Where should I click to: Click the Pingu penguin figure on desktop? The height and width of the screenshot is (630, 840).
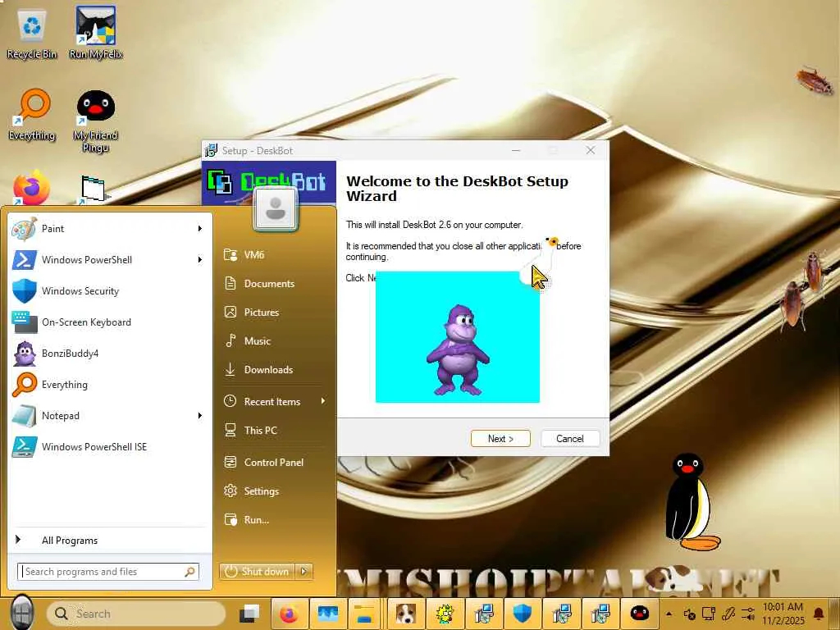pyautogui.click(x=692, y=502)
